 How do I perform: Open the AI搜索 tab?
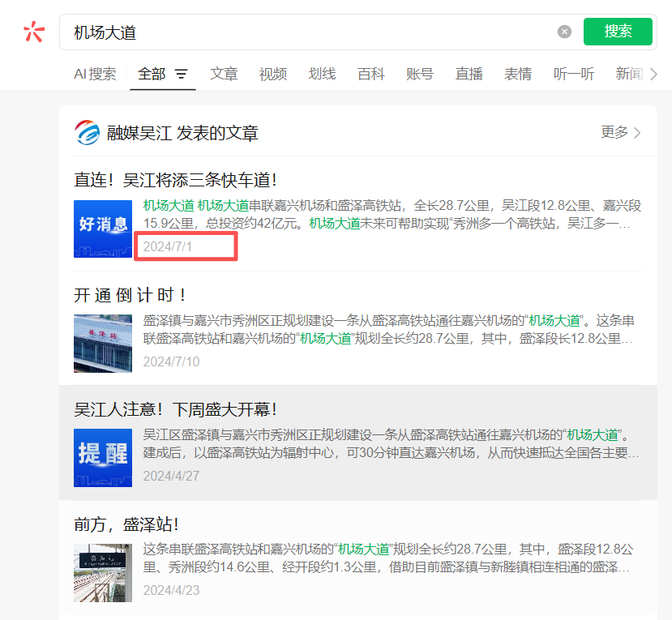coord(95,73)
